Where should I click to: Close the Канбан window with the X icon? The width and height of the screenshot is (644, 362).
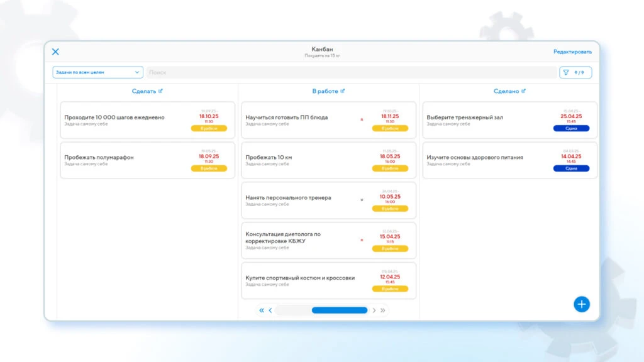pyautogui.click(x=55, y=52)
